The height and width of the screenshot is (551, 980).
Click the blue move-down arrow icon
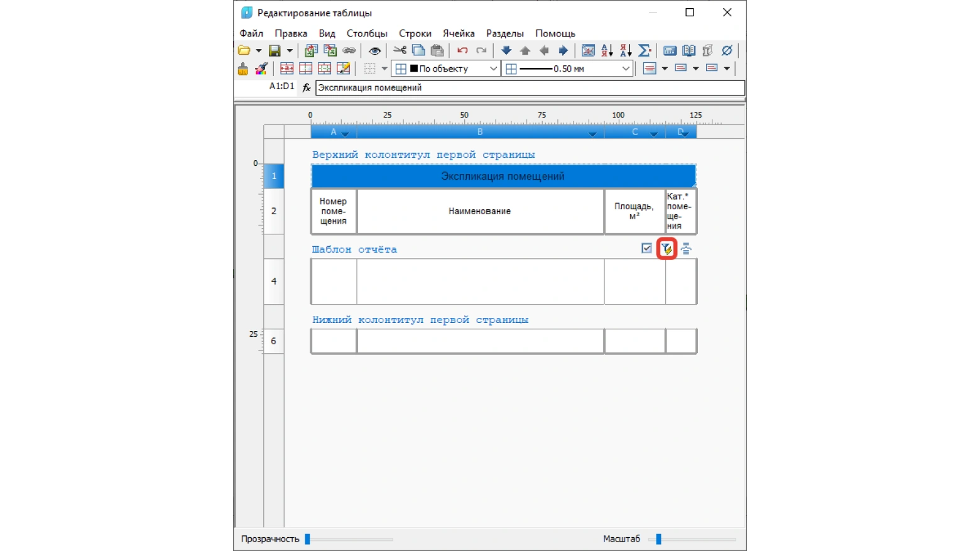[506, 50]
